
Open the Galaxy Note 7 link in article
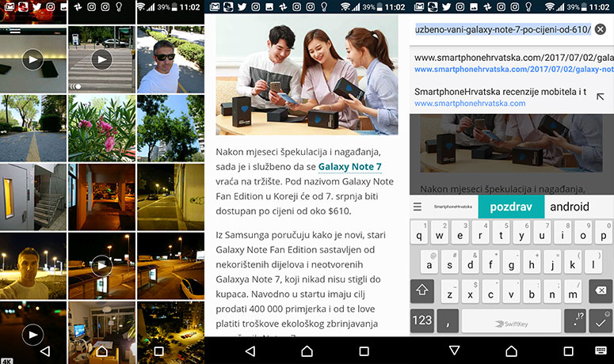pos(349,166)
